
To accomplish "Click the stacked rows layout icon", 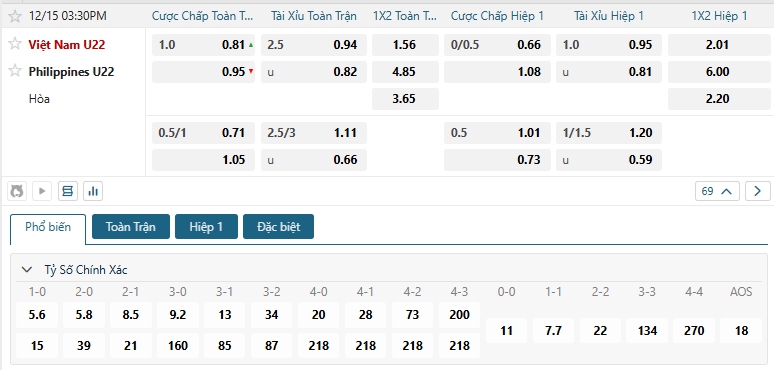I will point(68,191).
